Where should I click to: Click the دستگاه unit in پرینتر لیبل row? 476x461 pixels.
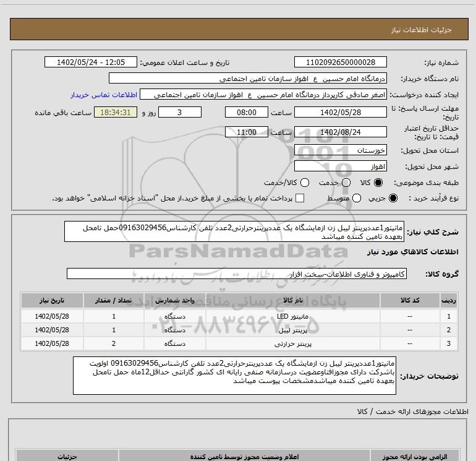pyautogui.click(x=175, y=330)
